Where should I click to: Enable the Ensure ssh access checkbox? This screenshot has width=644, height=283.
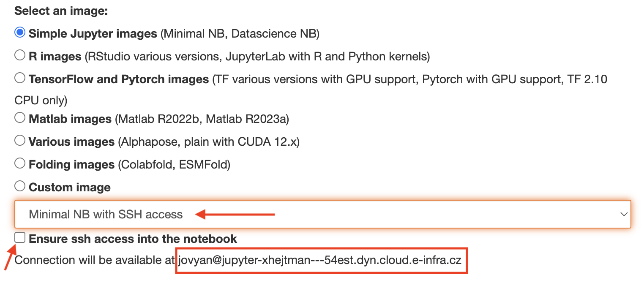pyautogui.click(x=20, y=237)
